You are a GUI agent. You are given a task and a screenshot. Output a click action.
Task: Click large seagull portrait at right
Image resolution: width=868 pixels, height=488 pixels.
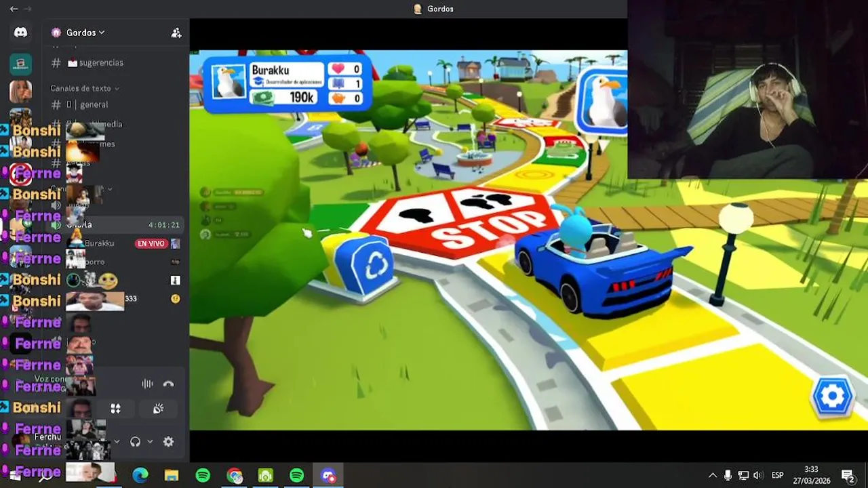pyautogui.click(x=604, y=102)
